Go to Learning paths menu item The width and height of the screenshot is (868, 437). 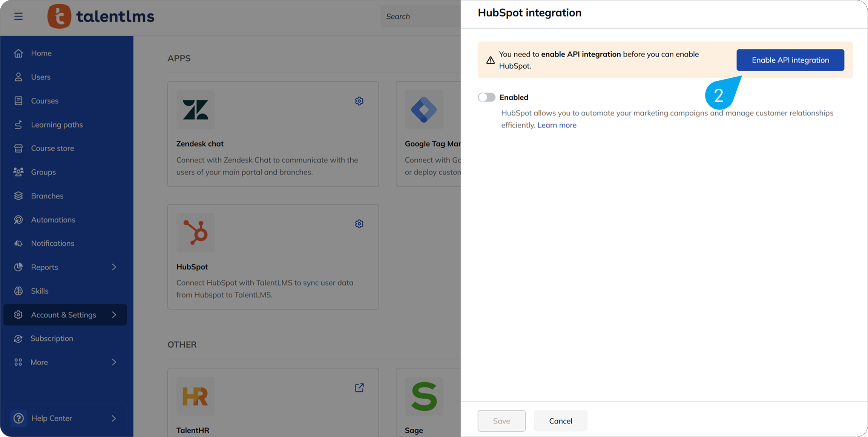57,125
